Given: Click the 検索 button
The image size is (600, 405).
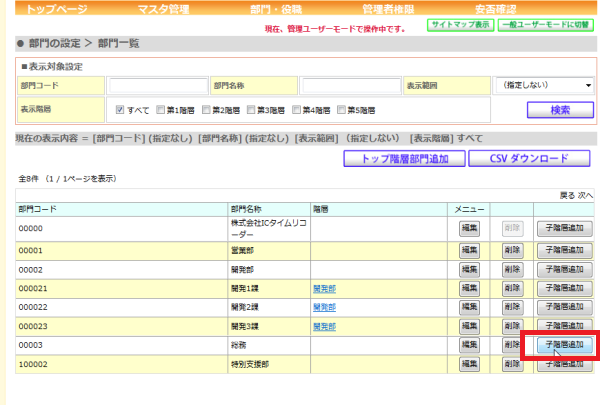Looking at the screenshot, I should [560, 110].
